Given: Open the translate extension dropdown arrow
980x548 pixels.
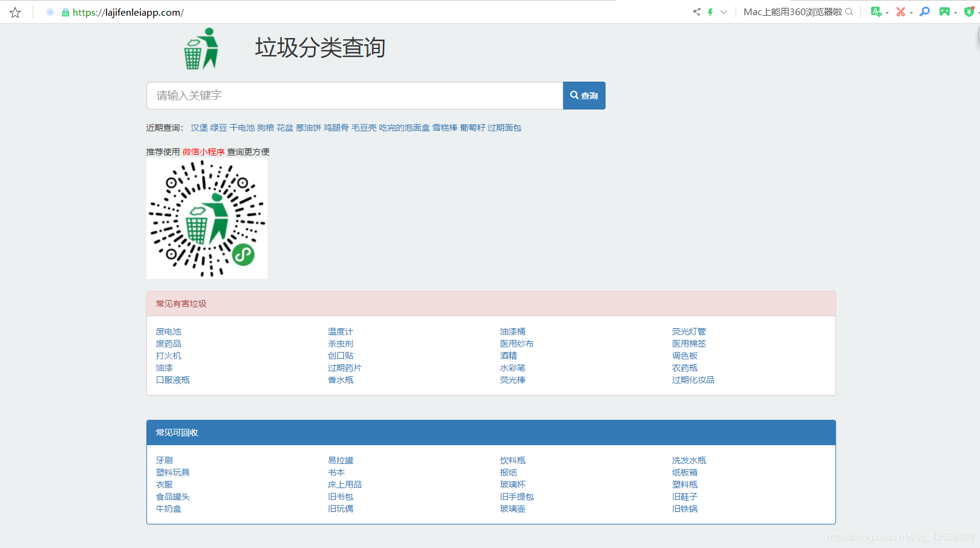Looking at the screenshot, I should (x=887, y=13).
